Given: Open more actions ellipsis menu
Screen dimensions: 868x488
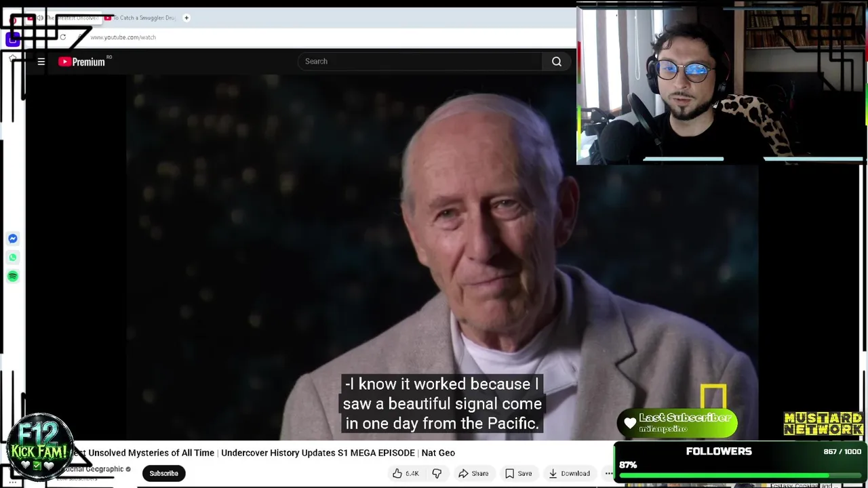Looking at the screenshot, I should tap(608, 473).
